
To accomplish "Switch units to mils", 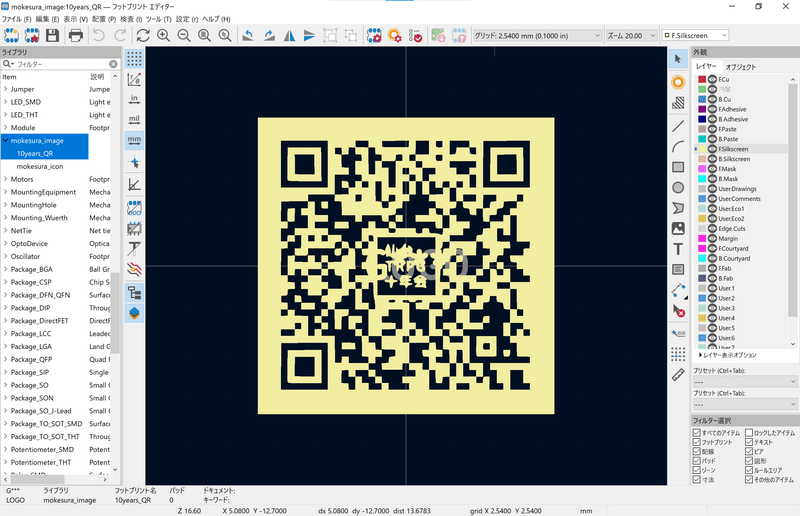I will pos(134,119).
